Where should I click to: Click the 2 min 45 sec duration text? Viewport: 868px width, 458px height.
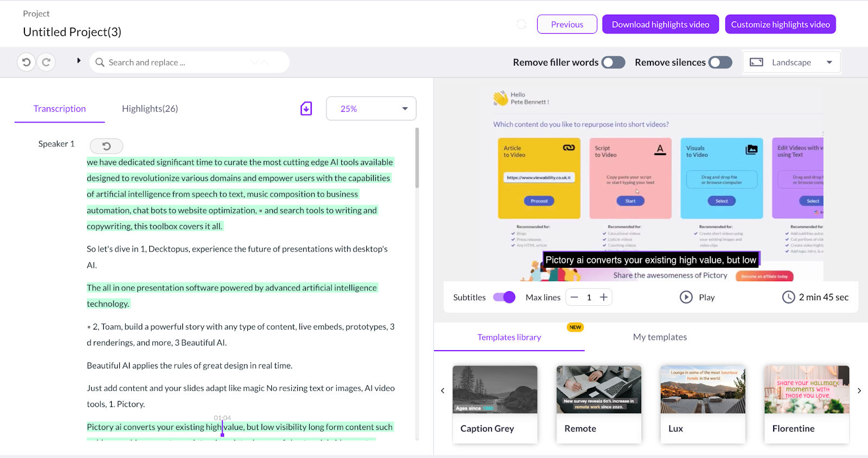click(x=824, y=297)
